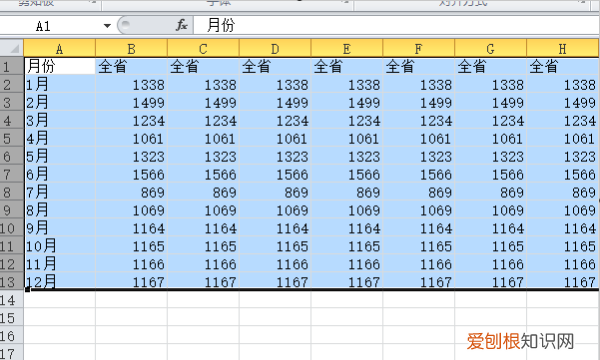The height and width of the screenshot is (360, 600).
Task: Select row 15 header
Action: coord(11,318)
